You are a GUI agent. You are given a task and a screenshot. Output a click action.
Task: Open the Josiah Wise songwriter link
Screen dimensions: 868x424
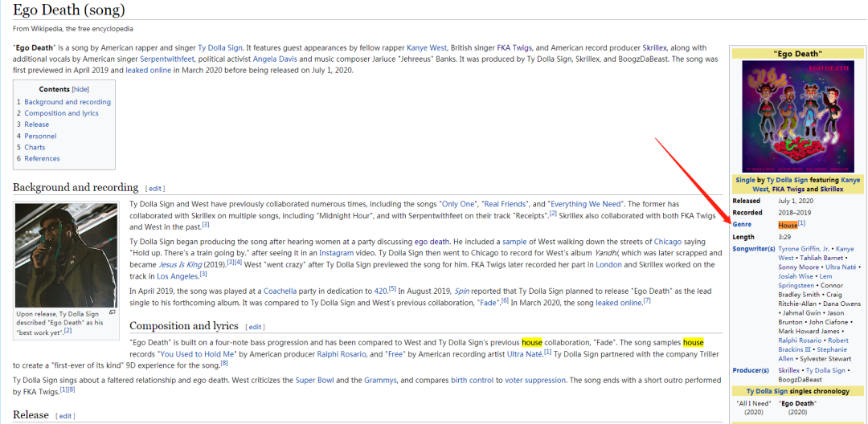click(796, 276)
